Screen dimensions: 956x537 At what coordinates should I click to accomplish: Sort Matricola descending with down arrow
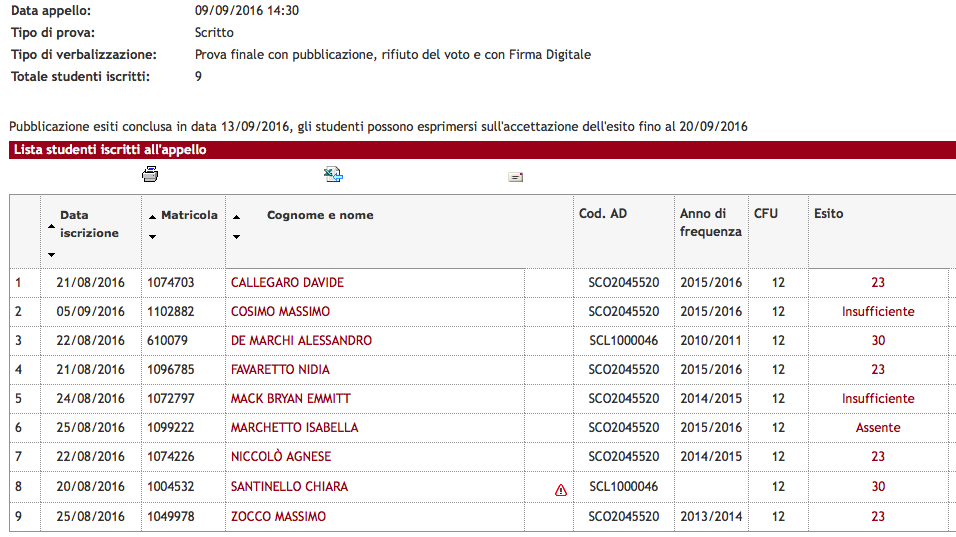[152, 236]
